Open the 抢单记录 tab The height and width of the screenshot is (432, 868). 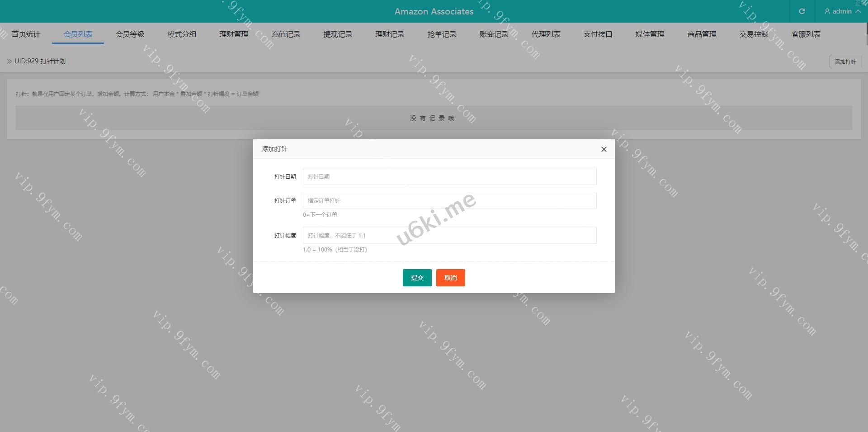click(442, 34)
